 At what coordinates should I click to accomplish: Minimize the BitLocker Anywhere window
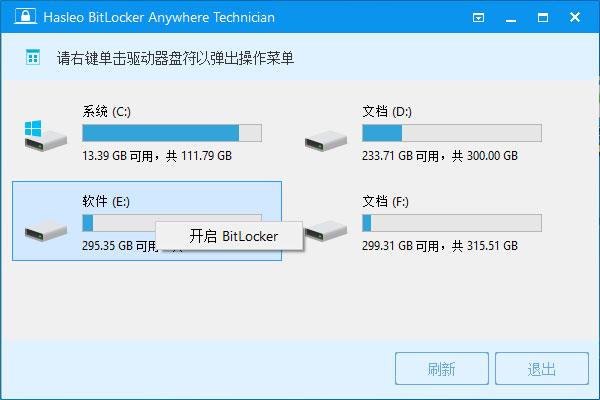click(x=525, y=18)
